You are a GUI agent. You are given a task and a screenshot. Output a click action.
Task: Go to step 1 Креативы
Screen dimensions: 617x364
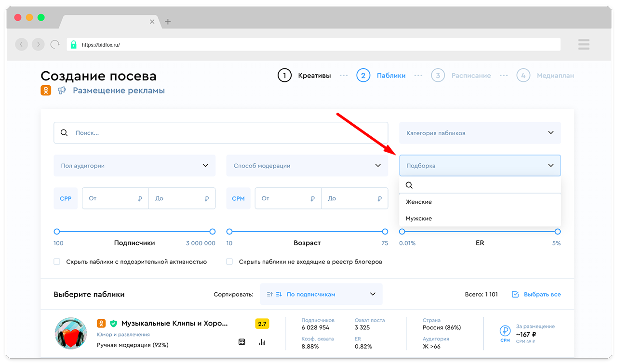click(x=304, y=76)
